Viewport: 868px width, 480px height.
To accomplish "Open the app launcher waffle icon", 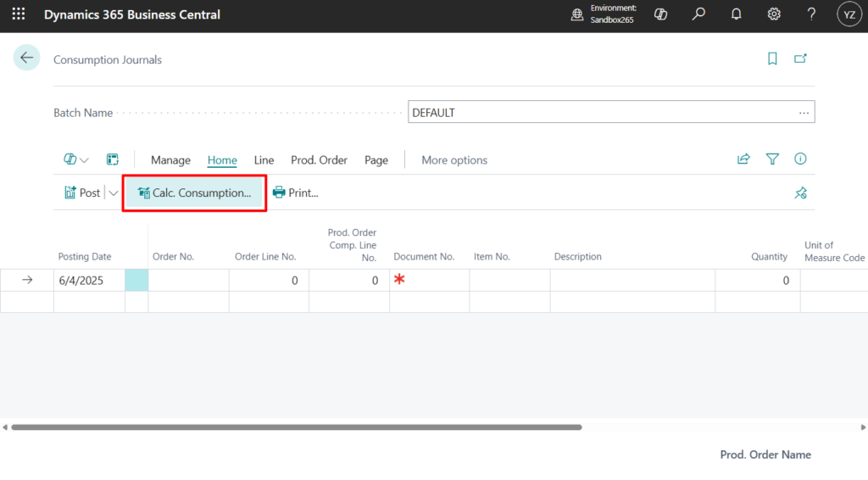I will (x=19, y=14).
